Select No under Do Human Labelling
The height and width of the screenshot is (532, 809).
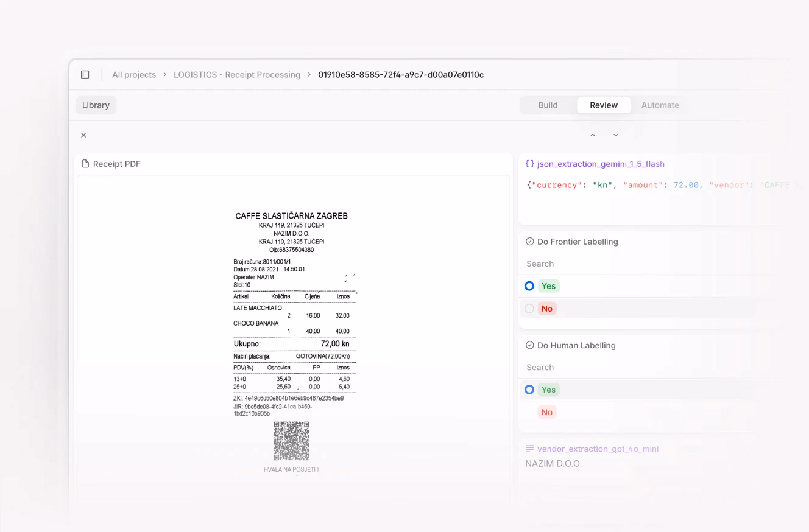(x=547, y=412)
